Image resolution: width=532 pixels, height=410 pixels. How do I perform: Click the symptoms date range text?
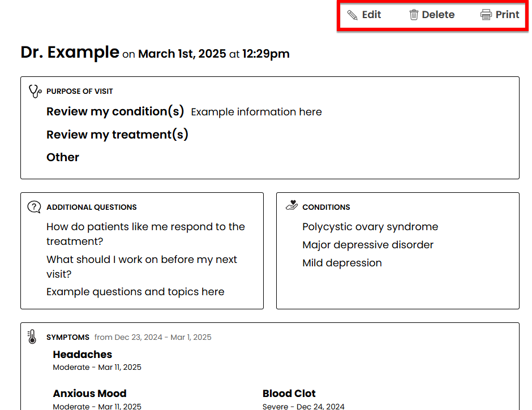(x=153, y=337)
